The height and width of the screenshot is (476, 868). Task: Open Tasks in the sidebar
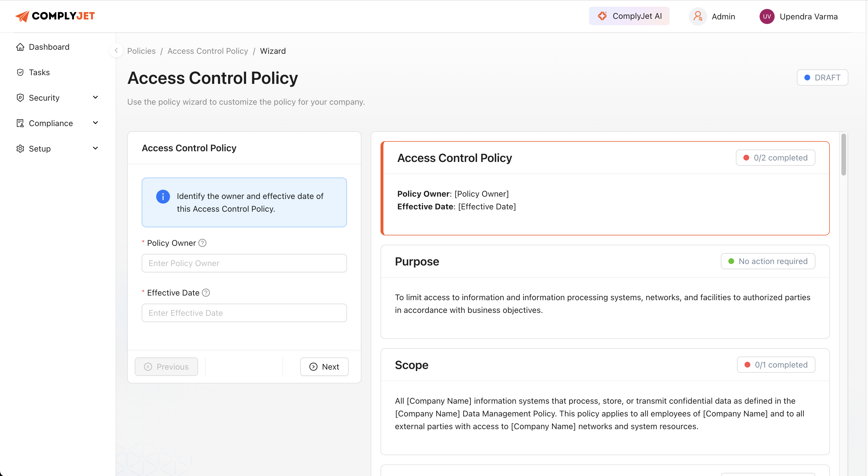click(x=39, y=72)
